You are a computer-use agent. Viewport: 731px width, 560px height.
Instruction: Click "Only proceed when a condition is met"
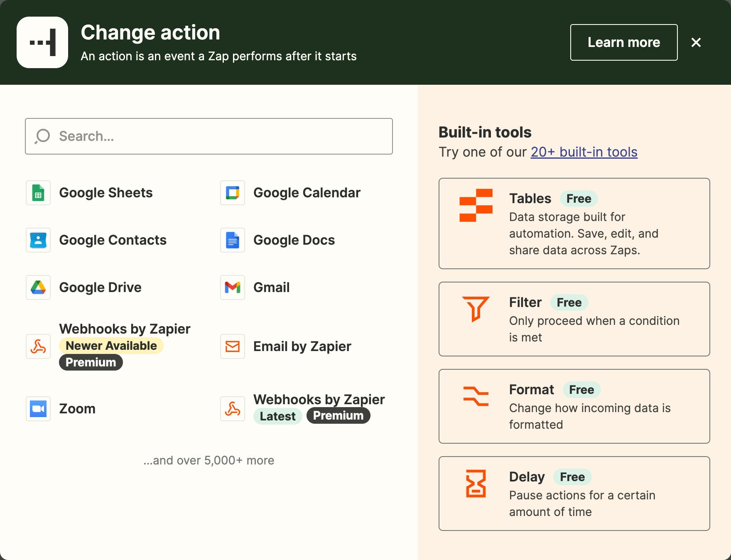coord(594,329)
